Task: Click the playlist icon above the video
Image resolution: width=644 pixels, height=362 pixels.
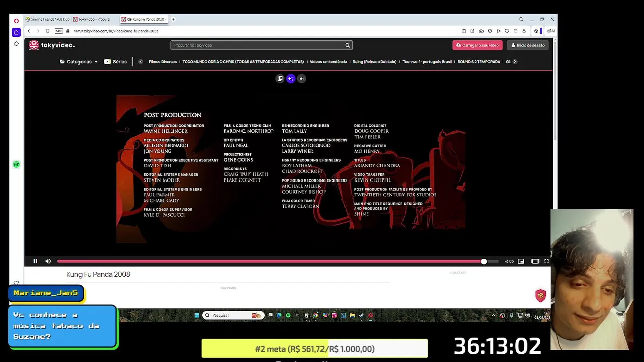Action: point(280,78)
